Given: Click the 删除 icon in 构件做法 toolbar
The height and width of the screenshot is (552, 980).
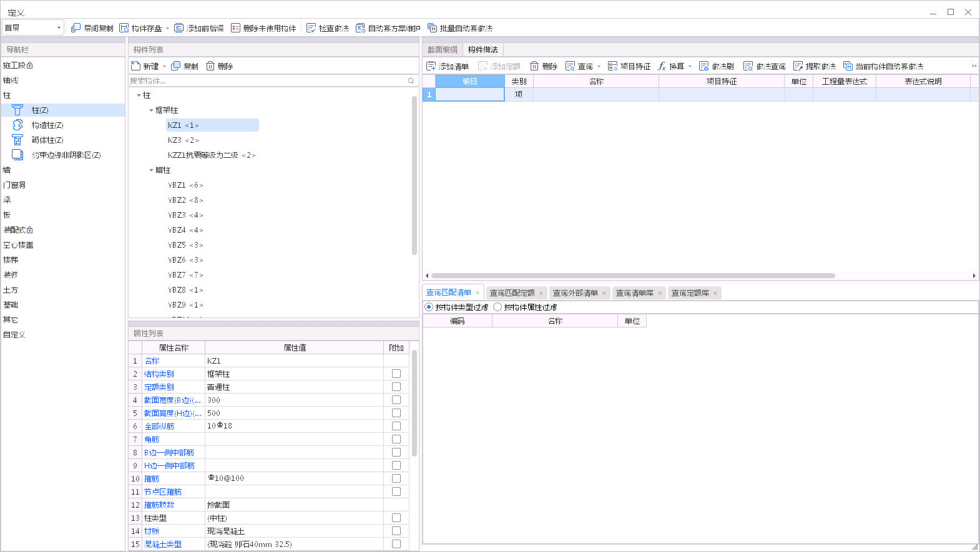Looking at the screenshot, I should (534, 66).
